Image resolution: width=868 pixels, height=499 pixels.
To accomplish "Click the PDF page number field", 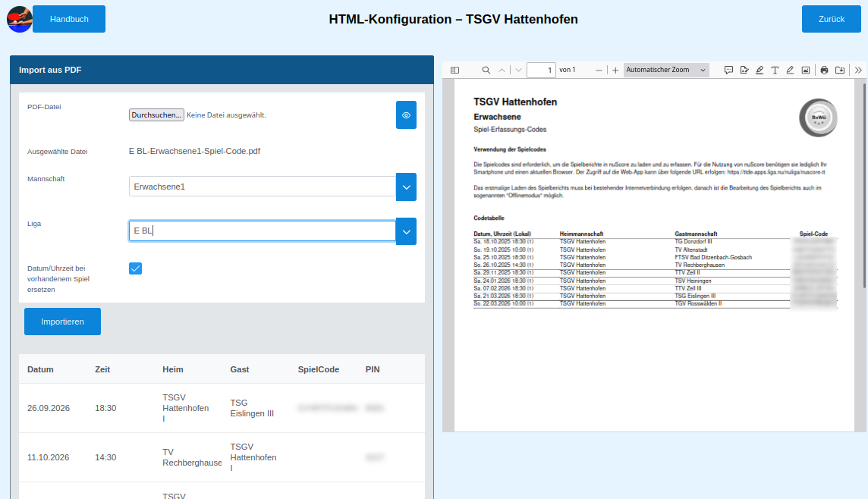I will [x=541, y=71].
